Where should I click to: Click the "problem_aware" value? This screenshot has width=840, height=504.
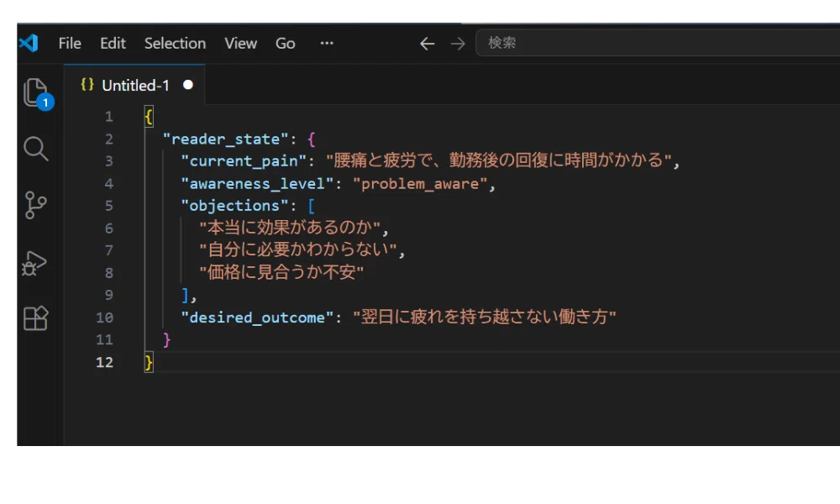(420, 184)
